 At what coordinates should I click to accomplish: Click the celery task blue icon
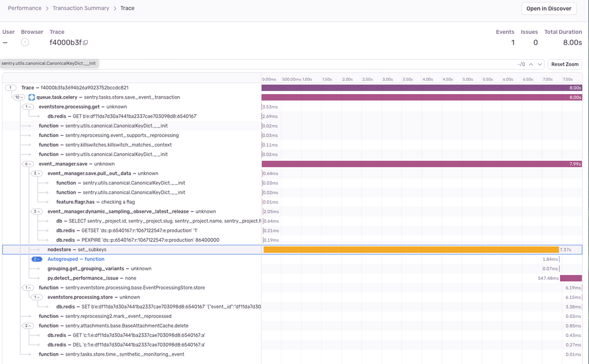click(32, 97)
